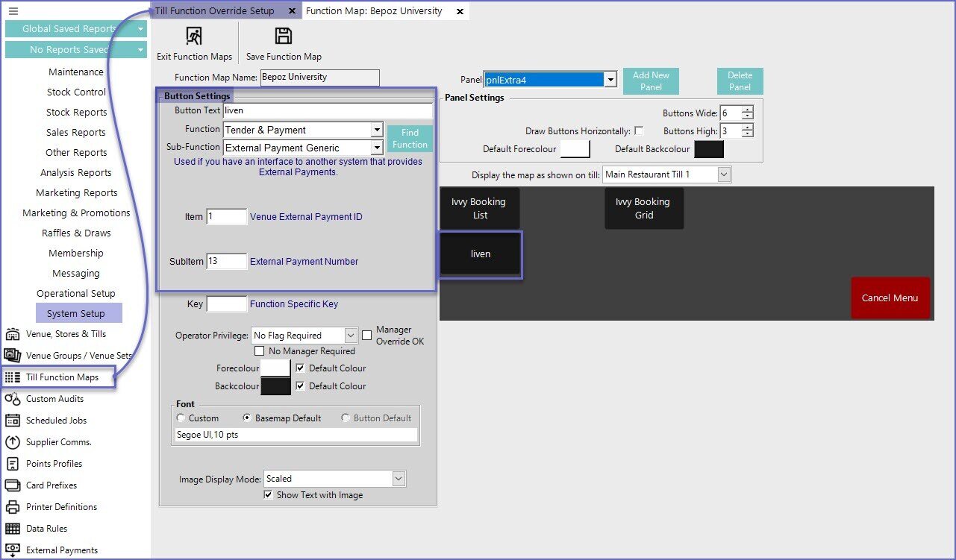Select the Custom font radio button
Image resolution: width=956 pixels, height=560 pixels.
tap(181, 418)
